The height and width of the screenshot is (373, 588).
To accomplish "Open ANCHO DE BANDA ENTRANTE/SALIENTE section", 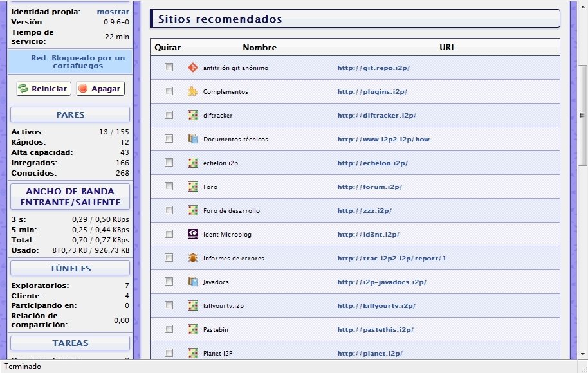I will pyautogui.click(x=70, y=196).
